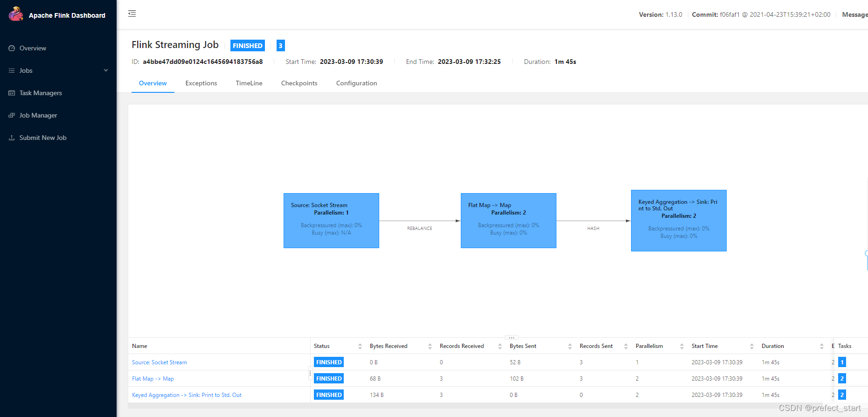Sort table by Start Time column
The height and width of the screenshot is (417, 868).
click(x=752, y=346)
